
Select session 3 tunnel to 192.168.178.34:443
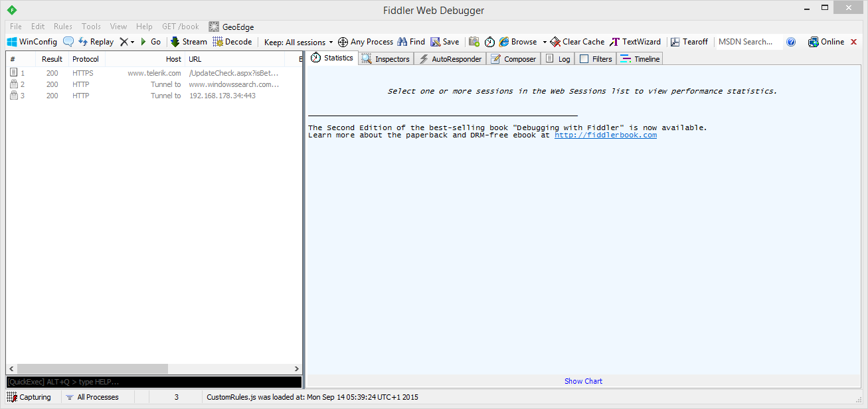point(154,96)
